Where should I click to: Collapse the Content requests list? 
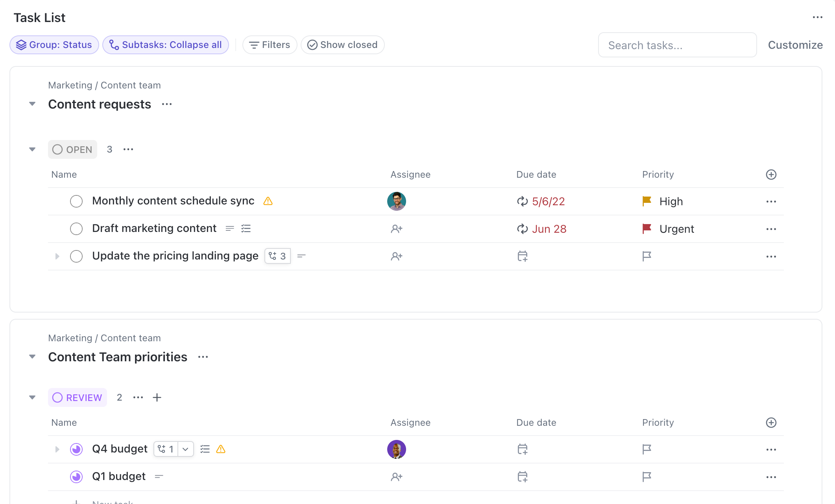click(32, 104)
